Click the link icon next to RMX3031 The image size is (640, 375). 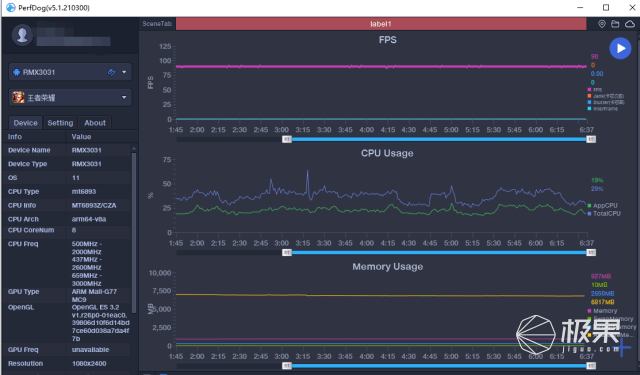click(x=111, y=72)
